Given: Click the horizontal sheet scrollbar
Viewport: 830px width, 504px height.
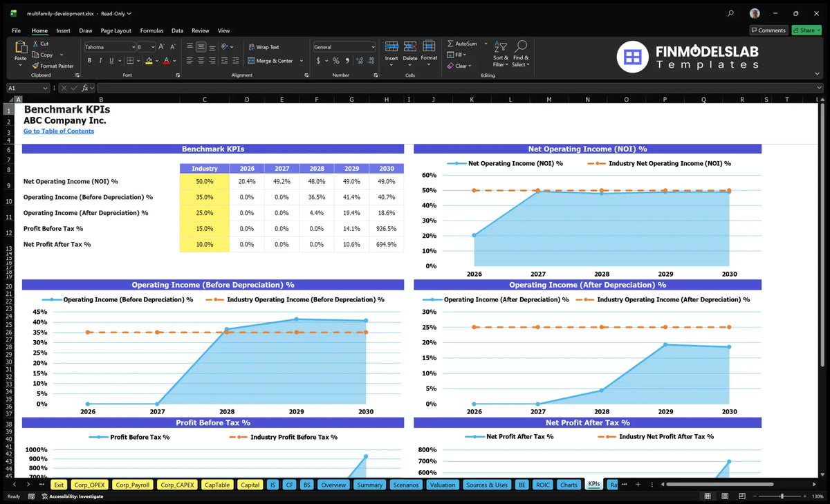Looking at the screenshot, I should (x=719, y=485).
